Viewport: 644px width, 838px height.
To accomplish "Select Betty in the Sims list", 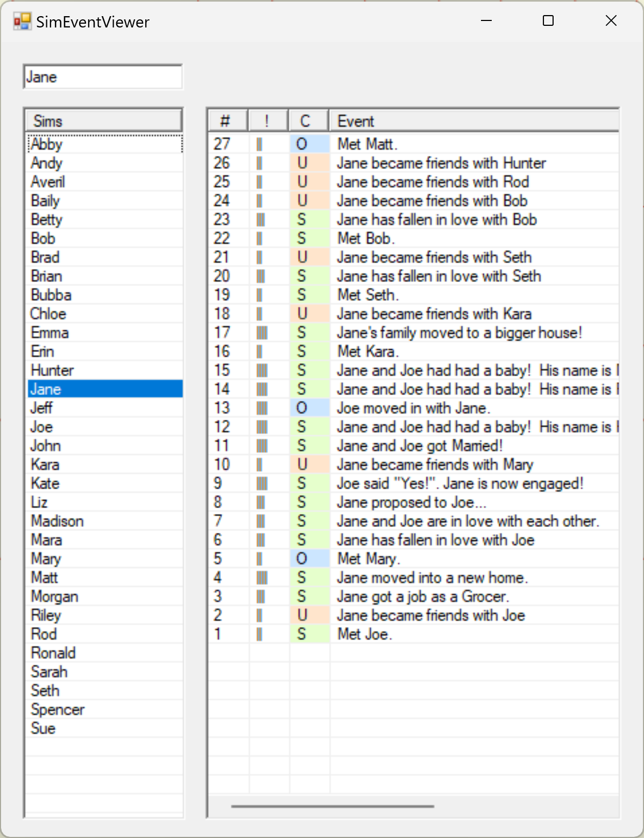I will 105,219.
